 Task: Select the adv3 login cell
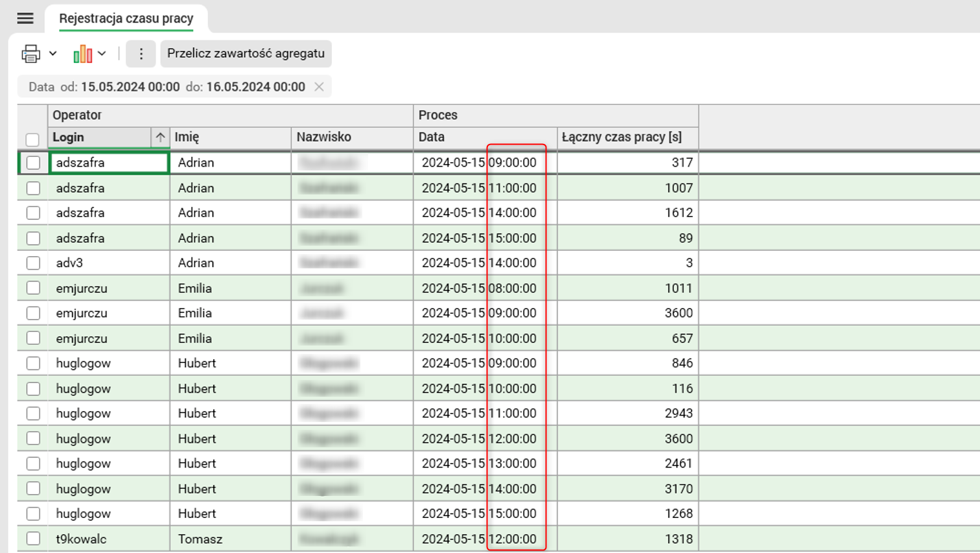pyautogui.click(x=109, y=263)
